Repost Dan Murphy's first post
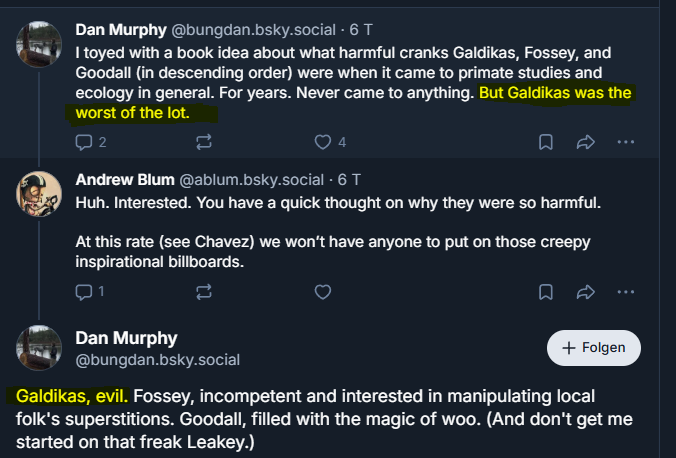 tap(204, 142)
